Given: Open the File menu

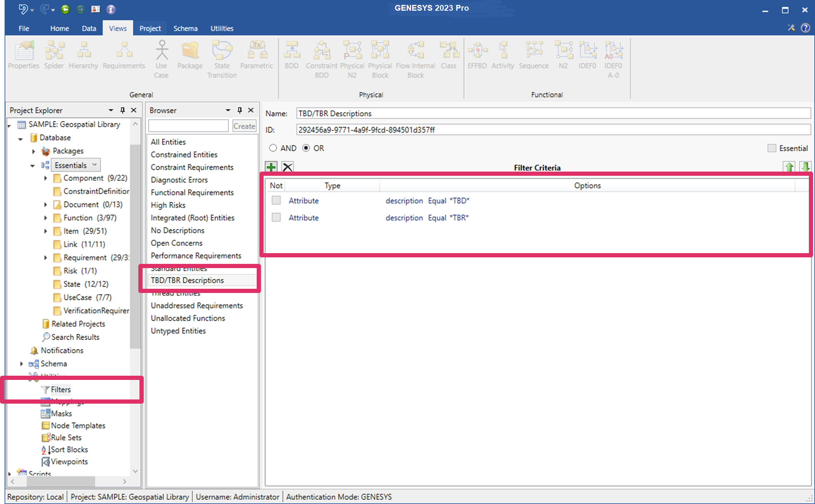Looking at the screenshot, I should pyautogui.click(x=24, y=28).
